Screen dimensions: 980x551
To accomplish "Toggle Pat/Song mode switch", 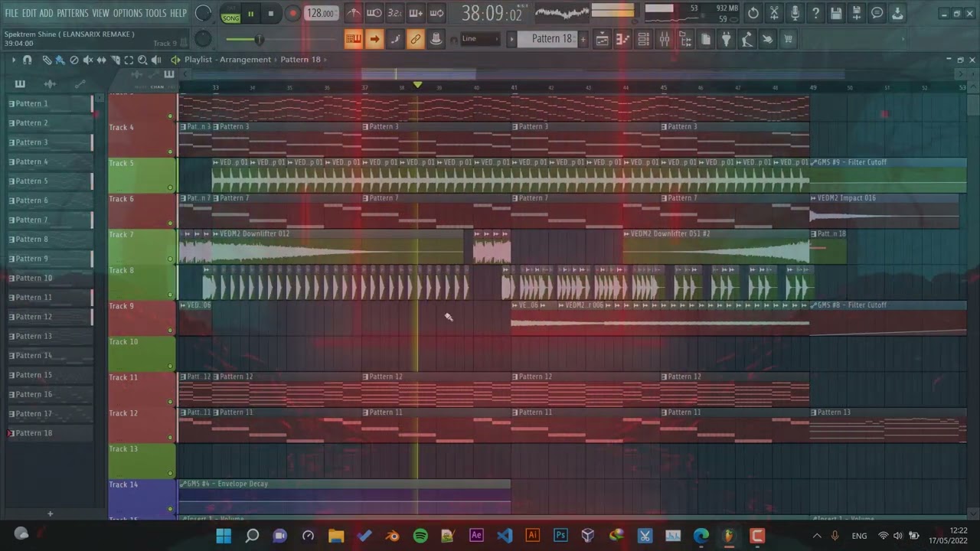I will coord(230,13).
